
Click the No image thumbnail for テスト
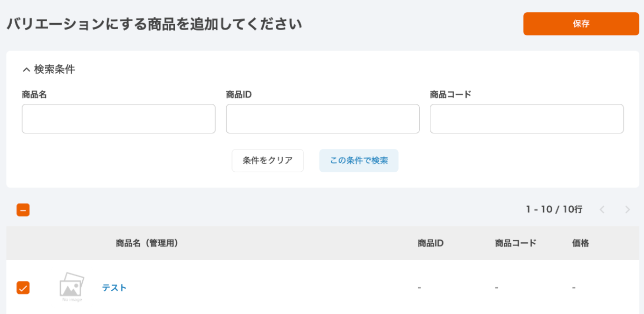click(72, 287)
